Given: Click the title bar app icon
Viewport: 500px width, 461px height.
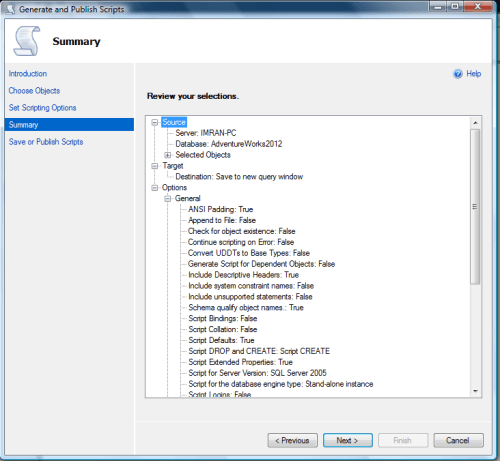Looking at the screenshot, I should point(10,9).
